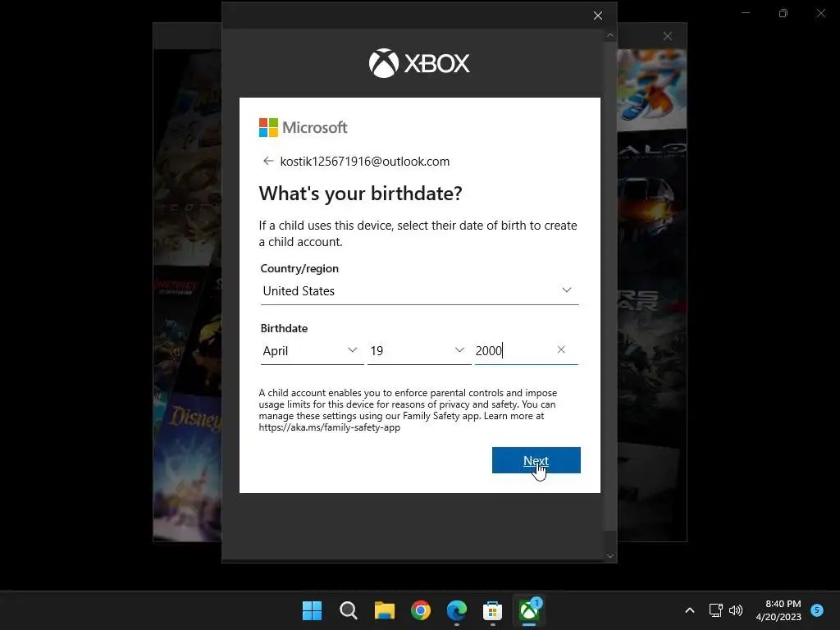Launch Microsoft Edge from the taskbar
Image resolution: width=840 pixels, height=630 pixels.
(456, 610)
